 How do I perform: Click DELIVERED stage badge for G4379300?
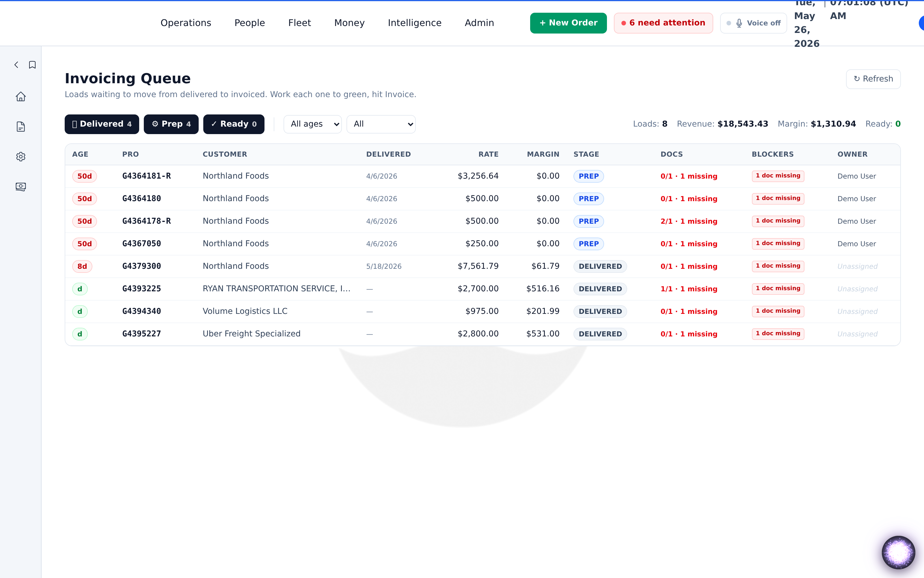coord(600,266)
